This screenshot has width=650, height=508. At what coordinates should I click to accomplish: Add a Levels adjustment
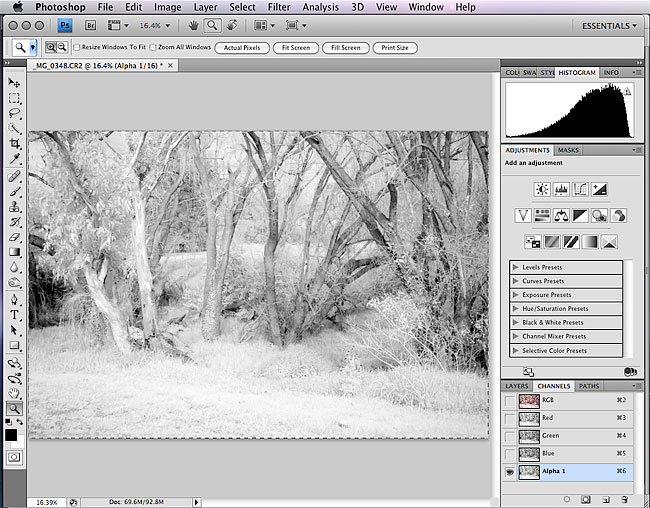(560, 189)
